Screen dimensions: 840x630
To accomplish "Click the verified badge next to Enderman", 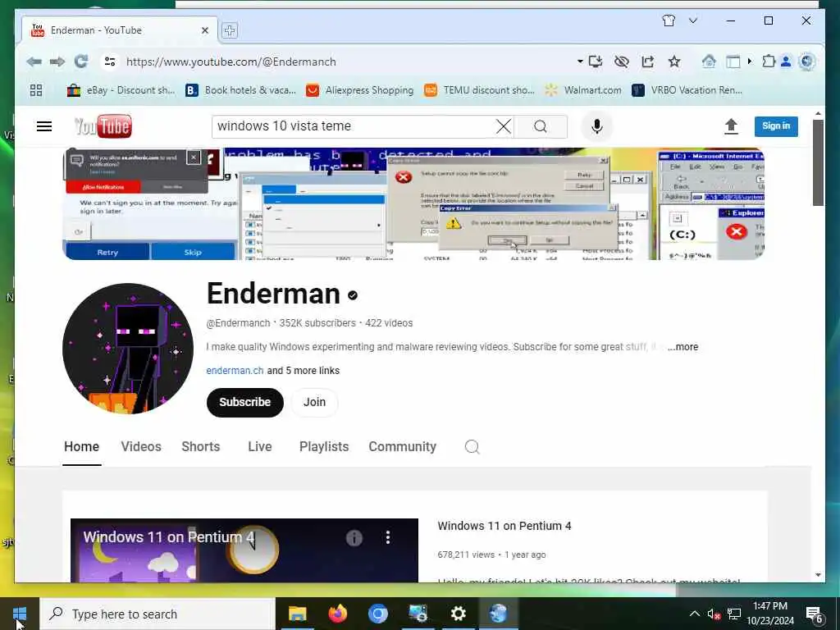I will tap(353, 295).
